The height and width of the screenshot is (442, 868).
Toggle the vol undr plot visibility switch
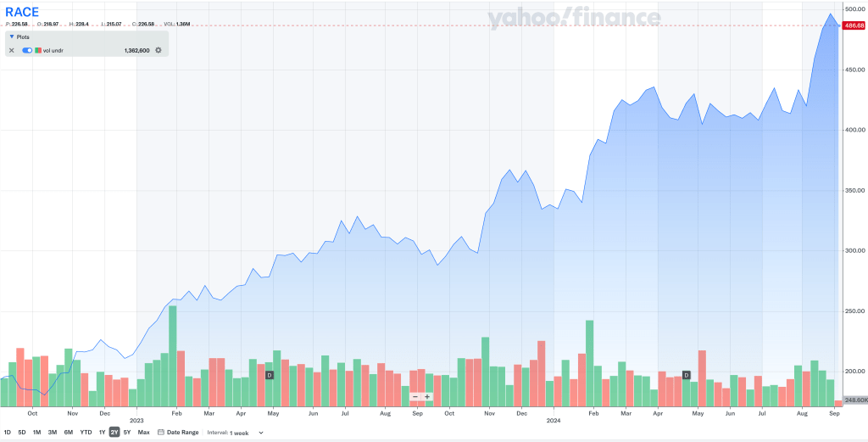[x=27, y=51]
